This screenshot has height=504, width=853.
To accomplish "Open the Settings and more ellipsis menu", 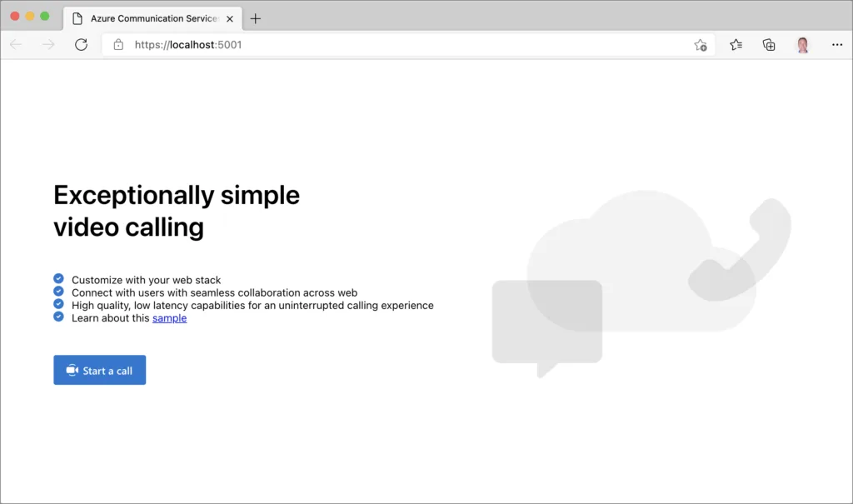I will point(837,45).
